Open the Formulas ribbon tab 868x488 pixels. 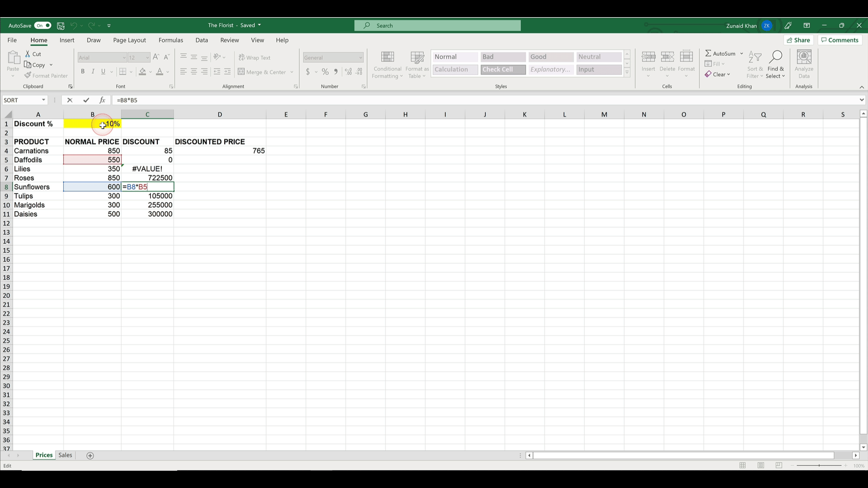pyautogui.click(x=170, y=40)
